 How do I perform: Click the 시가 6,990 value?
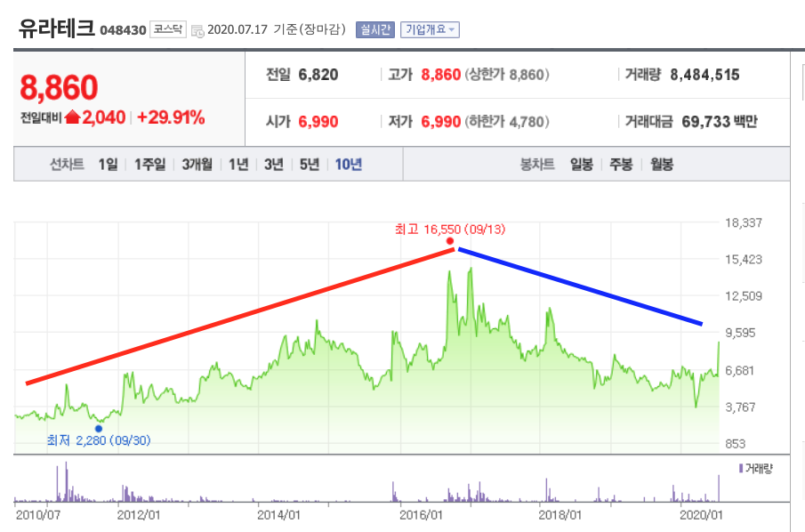point(318,122)
